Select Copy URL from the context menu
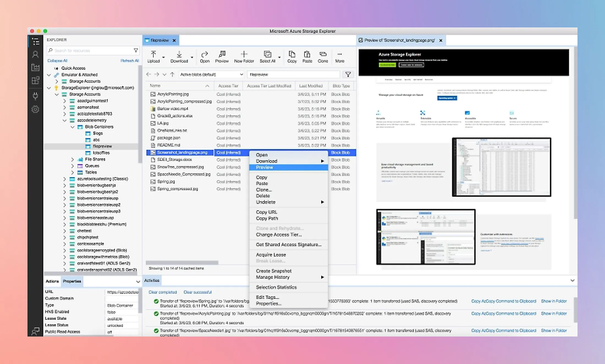The image size is (605, 364). 266,212
